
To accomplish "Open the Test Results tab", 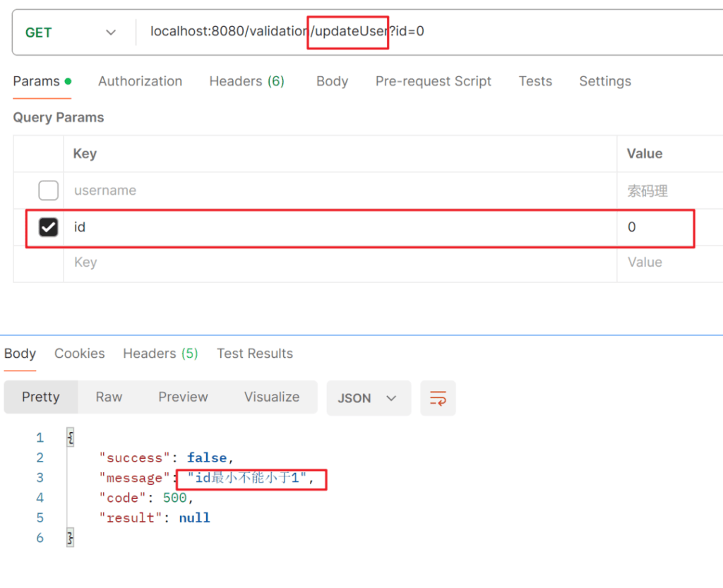I will [255, 354].
